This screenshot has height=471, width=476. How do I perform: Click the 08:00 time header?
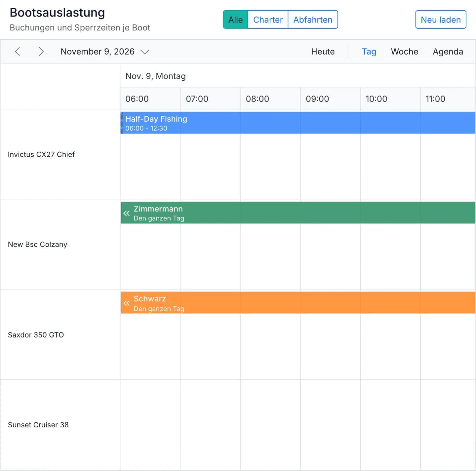click(270, 99)
